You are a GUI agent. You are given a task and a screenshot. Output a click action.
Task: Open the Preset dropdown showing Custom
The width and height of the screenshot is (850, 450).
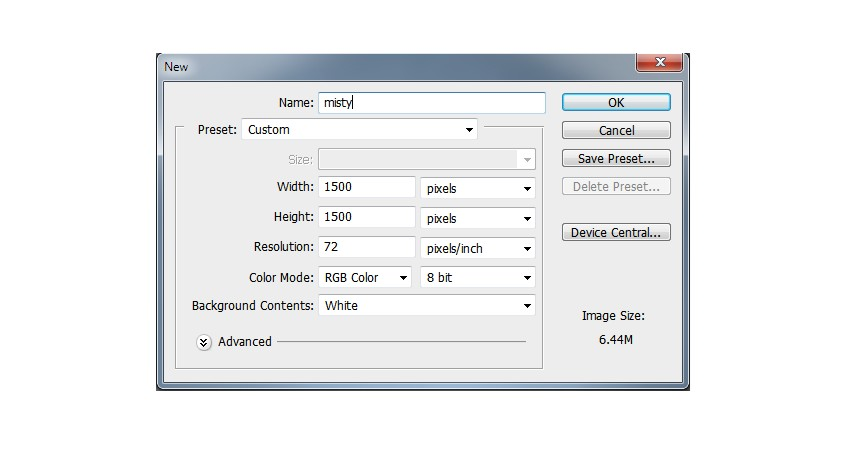click(359, 130)
